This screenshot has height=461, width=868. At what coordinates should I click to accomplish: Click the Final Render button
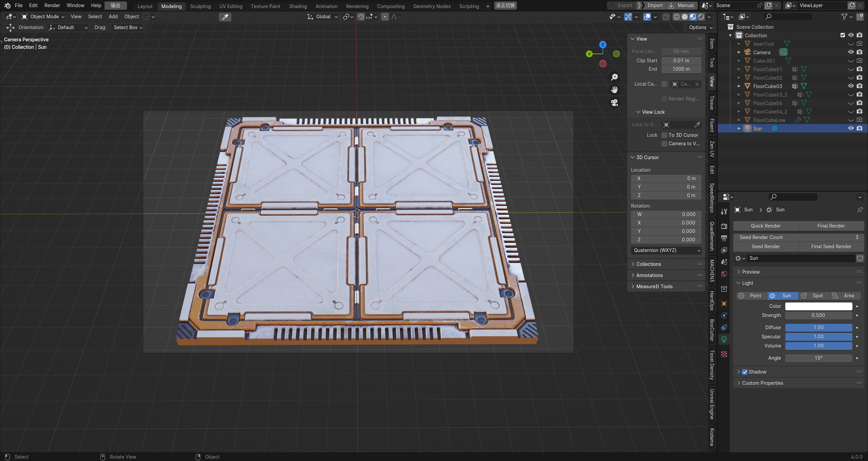point(831,226)
